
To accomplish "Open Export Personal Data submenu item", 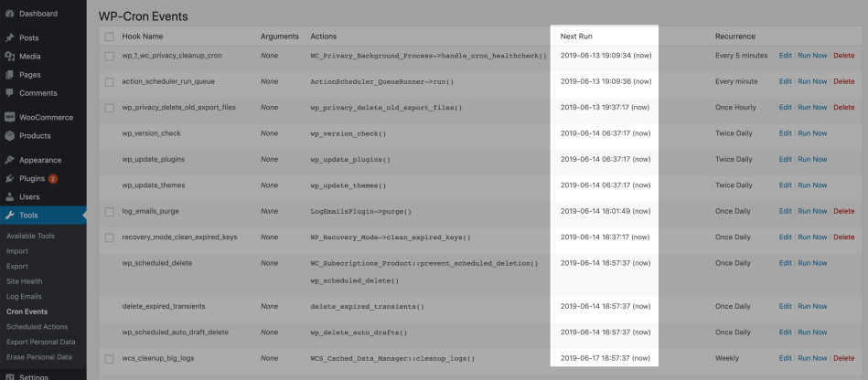I will pyautogui.click(x=40, y=342).
